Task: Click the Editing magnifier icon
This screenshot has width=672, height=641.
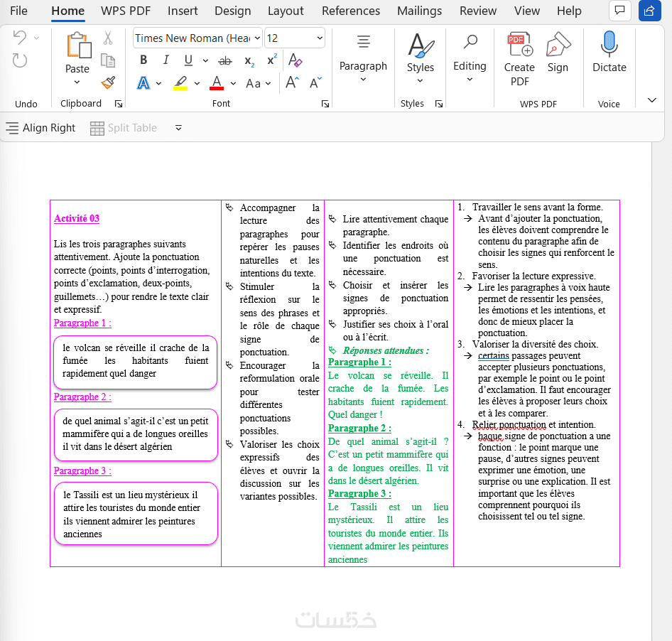Action: (x=470, y=43)
